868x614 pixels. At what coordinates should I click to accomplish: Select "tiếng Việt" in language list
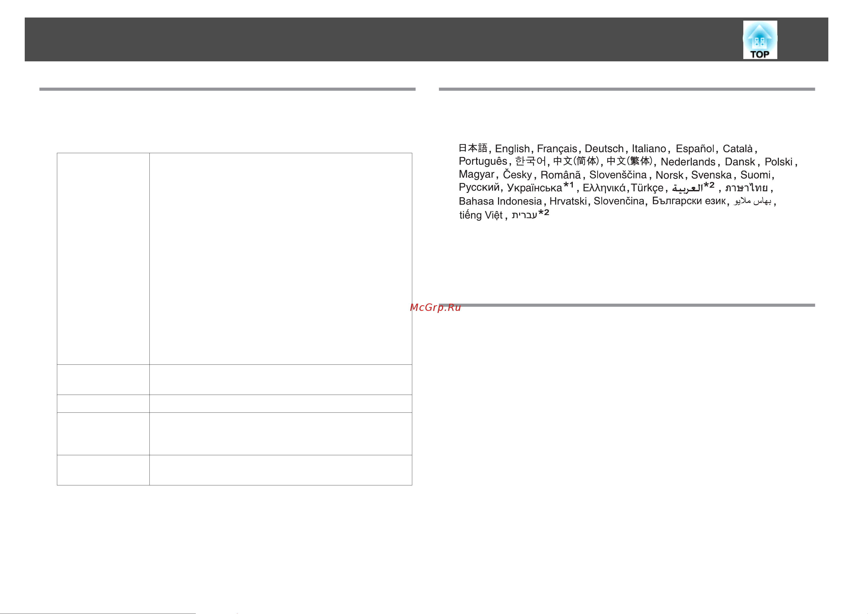[481, 215]
